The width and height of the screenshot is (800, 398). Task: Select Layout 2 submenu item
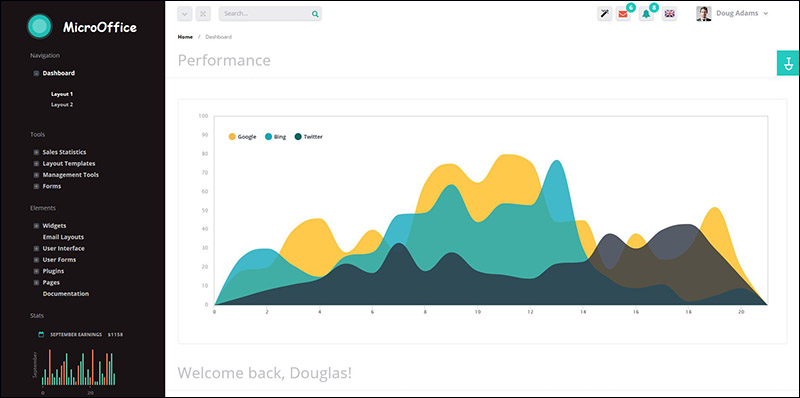(62, 105)
